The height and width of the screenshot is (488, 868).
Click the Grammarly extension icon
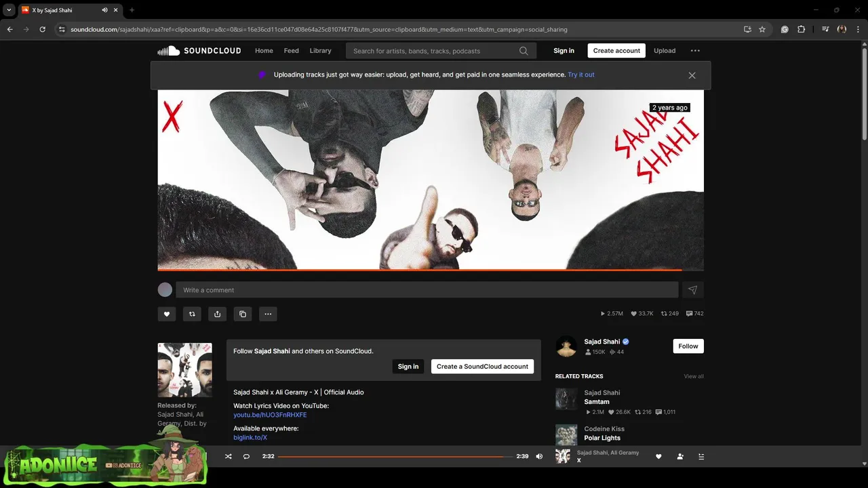point(785,29)
